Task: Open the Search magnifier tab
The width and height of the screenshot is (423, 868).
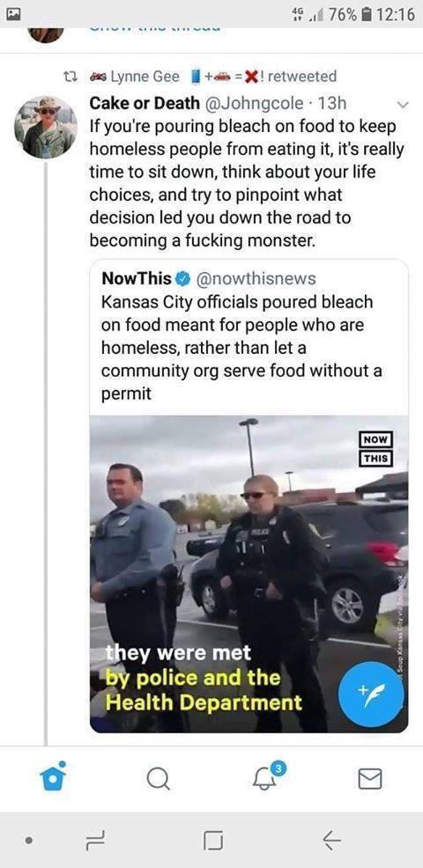Action: click(159, 779)
